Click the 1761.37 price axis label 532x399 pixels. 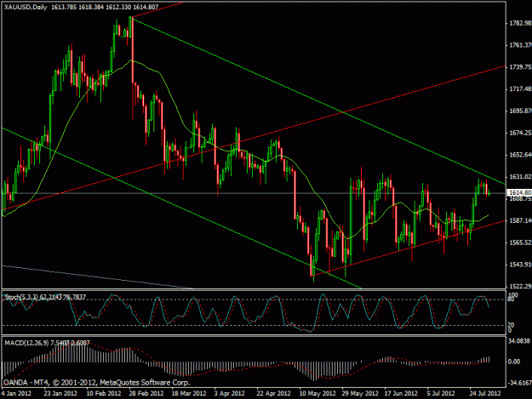pyautogui.click(x=520, y=45)
